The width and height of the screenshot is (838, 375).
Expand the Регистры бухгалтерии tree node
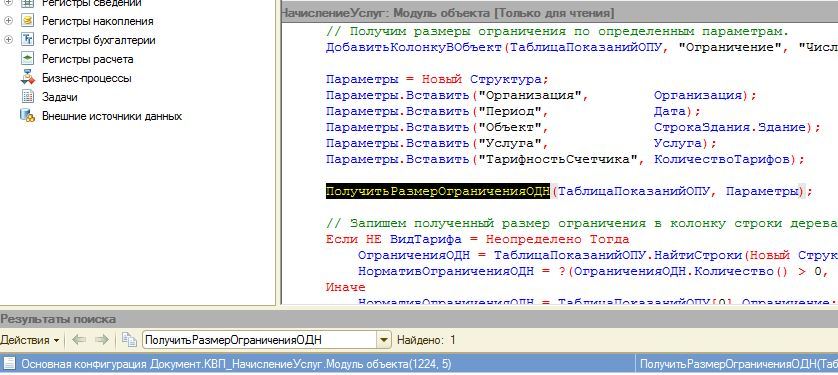pos(8,40)
